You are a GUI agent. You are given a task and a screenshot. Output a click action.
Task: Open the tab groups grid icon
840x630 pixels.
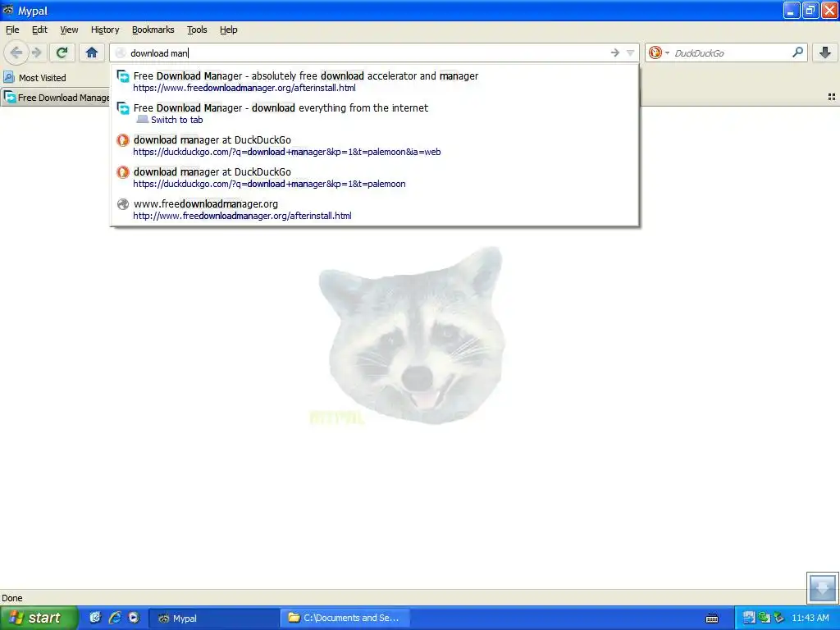[832, 97]
